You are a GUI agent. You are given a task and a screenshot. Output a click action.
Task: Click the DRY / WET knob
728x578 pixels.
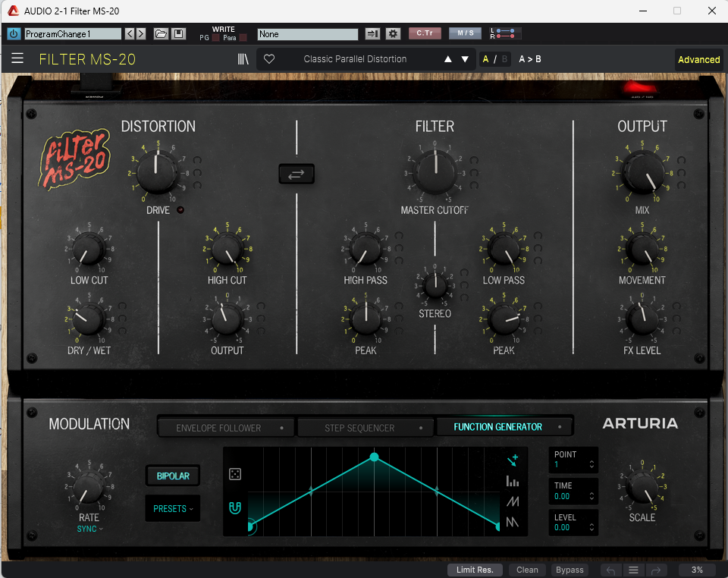pyautogui.click(x=89, y=319)
